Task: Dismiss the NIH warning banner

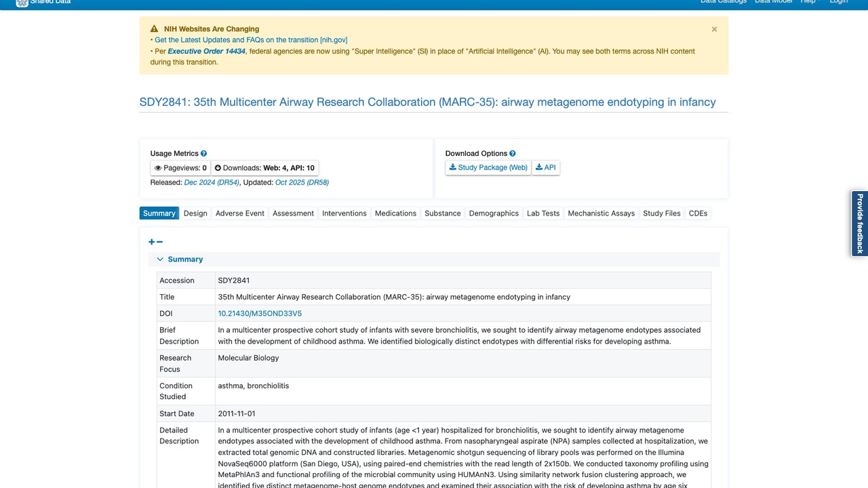Action: [x=714, y=29]
